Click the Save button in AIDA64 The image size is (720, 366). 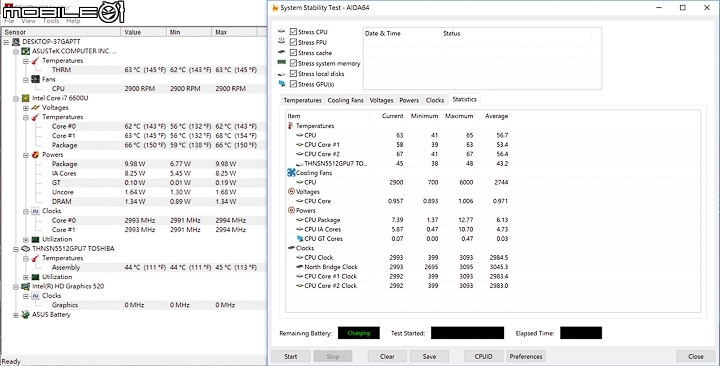[429, 356]
